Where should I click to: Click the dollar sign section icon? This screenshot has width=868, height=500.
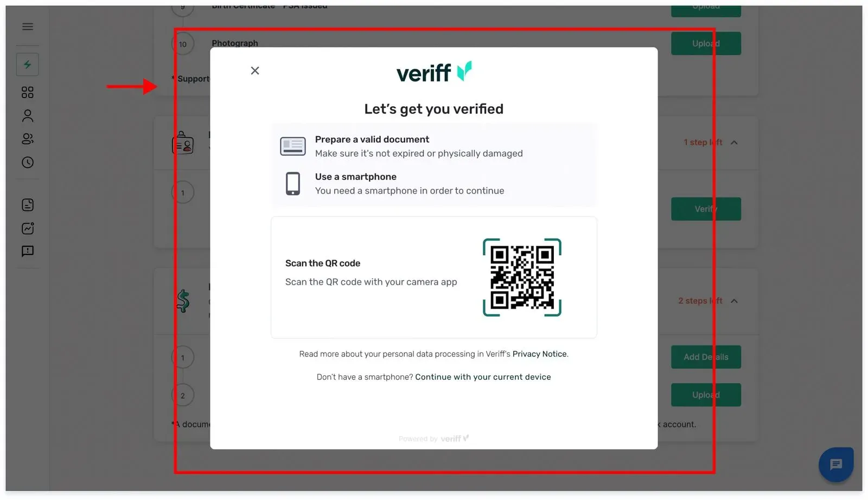coord(183,300)
